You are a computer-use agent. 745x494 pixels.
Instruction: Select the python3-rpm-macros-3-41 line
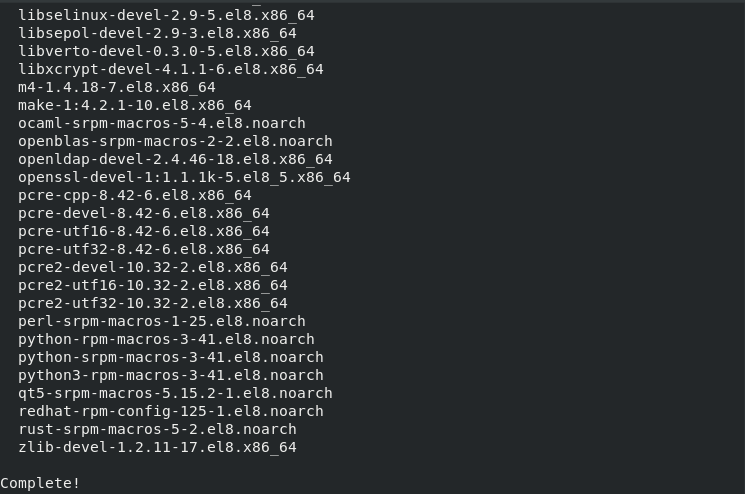(x=171, y=375)
